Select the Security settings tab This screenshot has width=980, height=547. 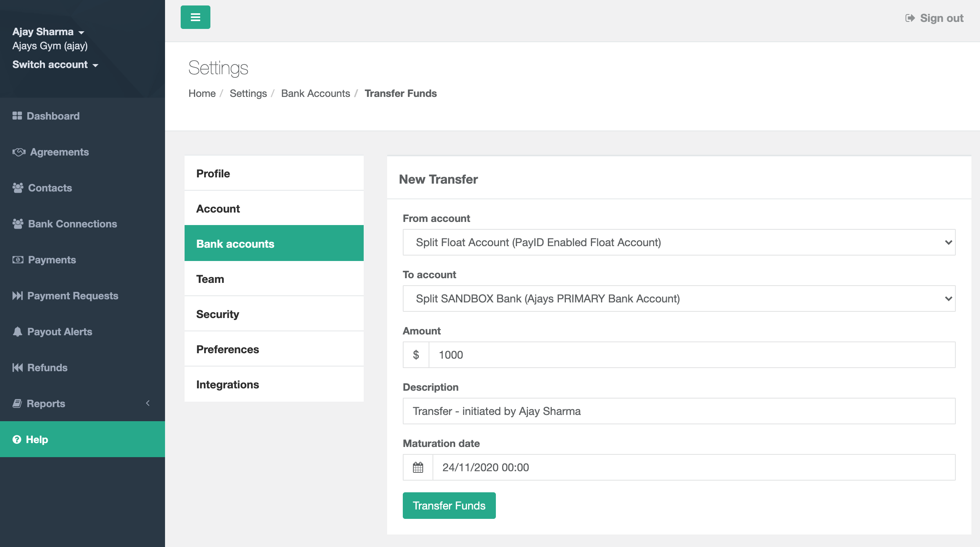[217, 314]
